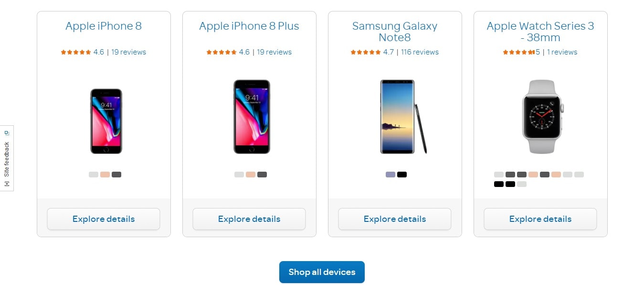Select the Apple iPhone 8 Plus product image
The height and width of the screenshot is (285, 644).
pyautogui.click(x=252, y=117)
